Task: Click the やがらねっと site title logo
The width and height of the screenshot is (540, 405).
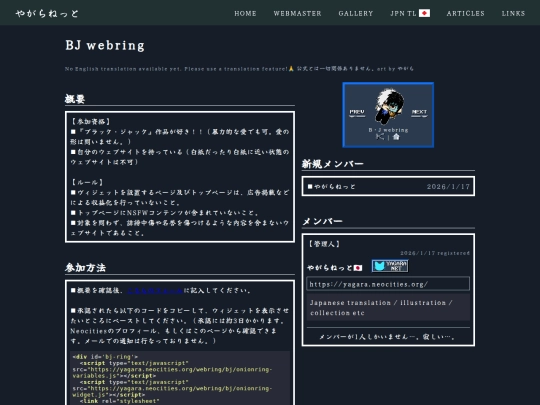Action: pyautogui.click(x=47, y=13)
